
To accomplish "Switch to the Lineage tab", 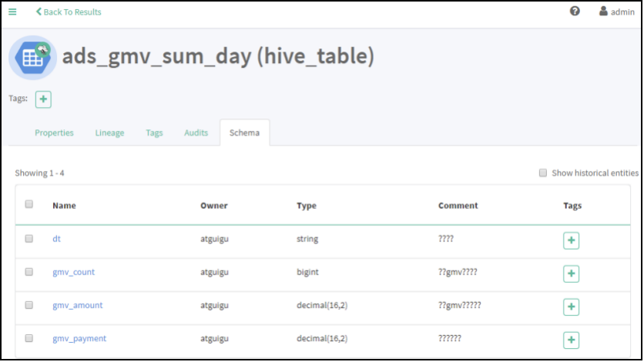I will coord(109,132).
